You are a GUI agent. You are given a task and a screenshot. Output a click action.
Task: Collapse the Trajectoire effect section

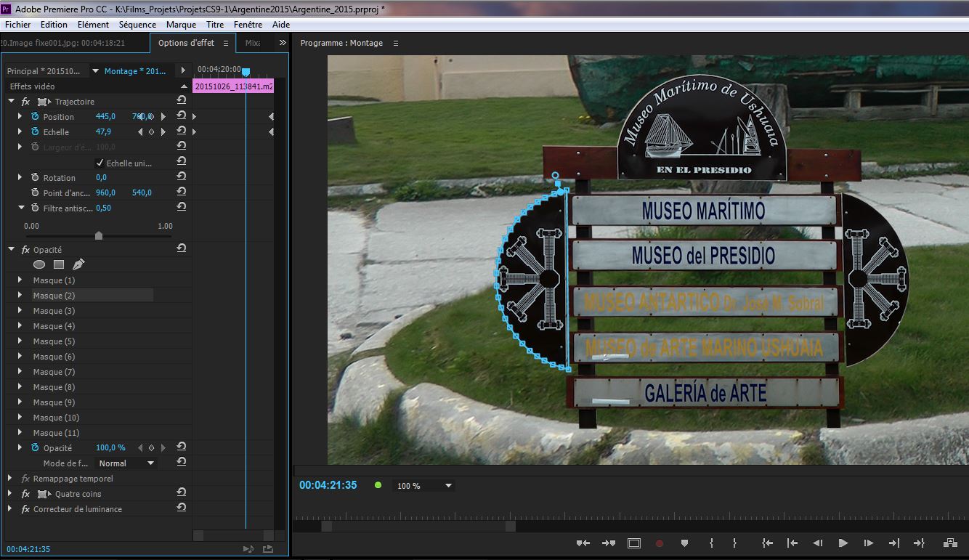point(11,101)
